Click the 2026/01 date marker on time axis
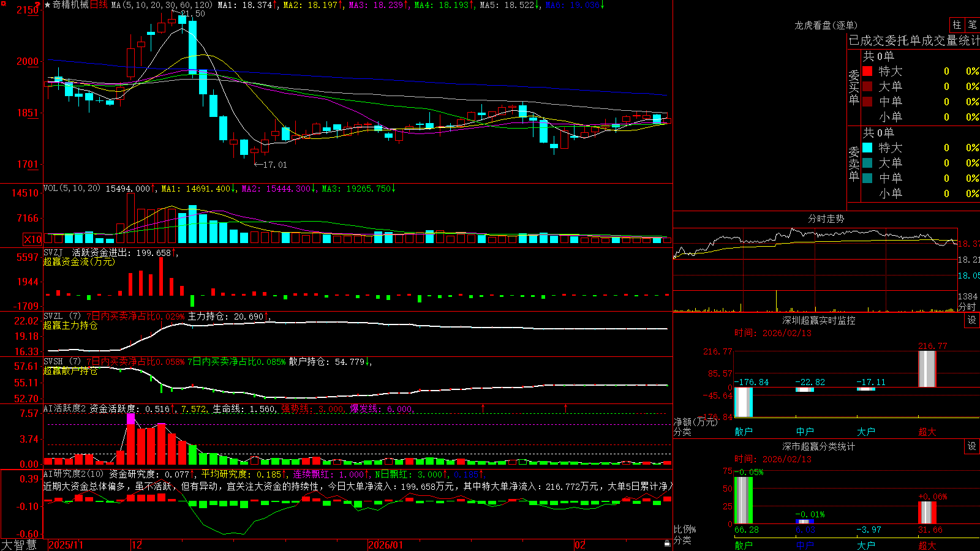 click(x=386, y=545)
